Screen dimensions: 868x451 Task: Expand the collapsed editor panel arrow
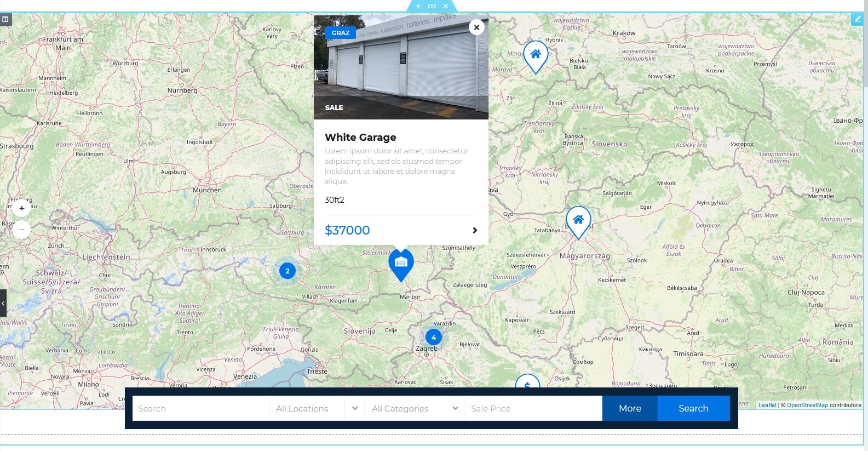point(3,302)
